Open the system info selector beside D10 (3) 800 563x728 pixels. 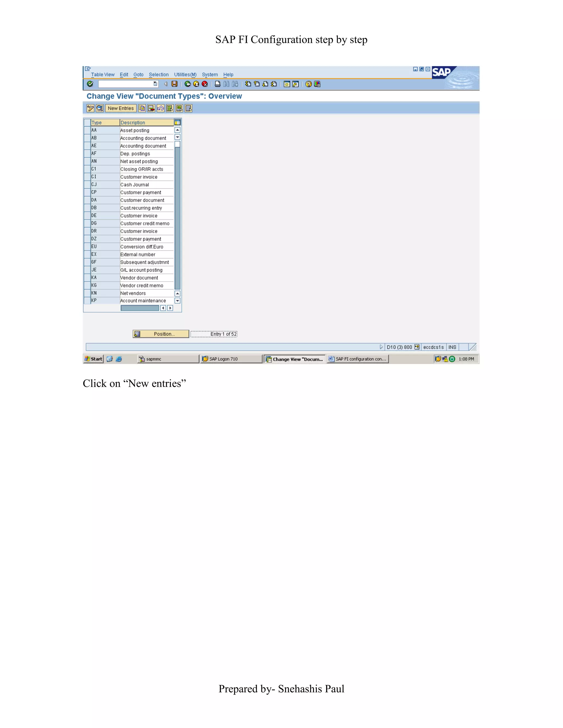(416, 347)
